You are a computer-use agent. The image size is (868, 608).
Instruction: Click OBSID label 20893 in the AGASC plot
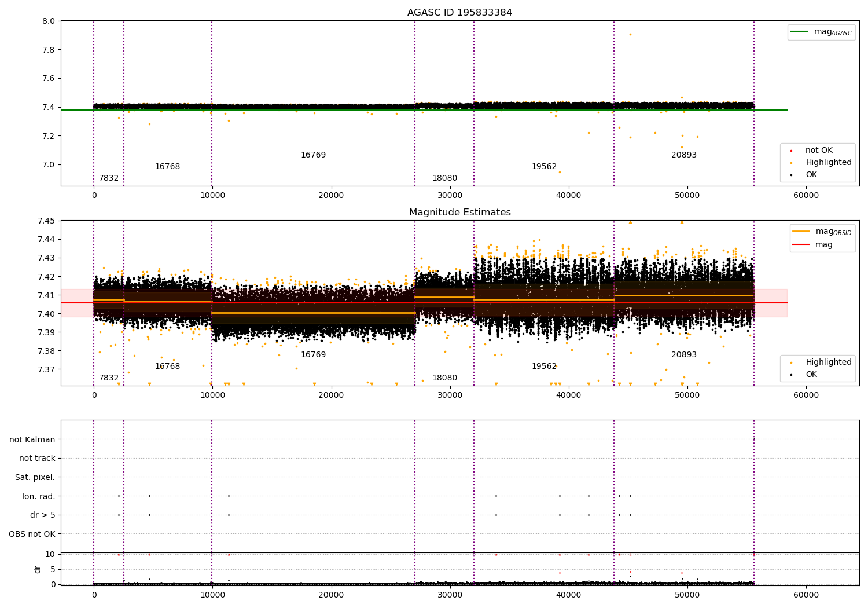pyautogui.click(x=684, y=155)
